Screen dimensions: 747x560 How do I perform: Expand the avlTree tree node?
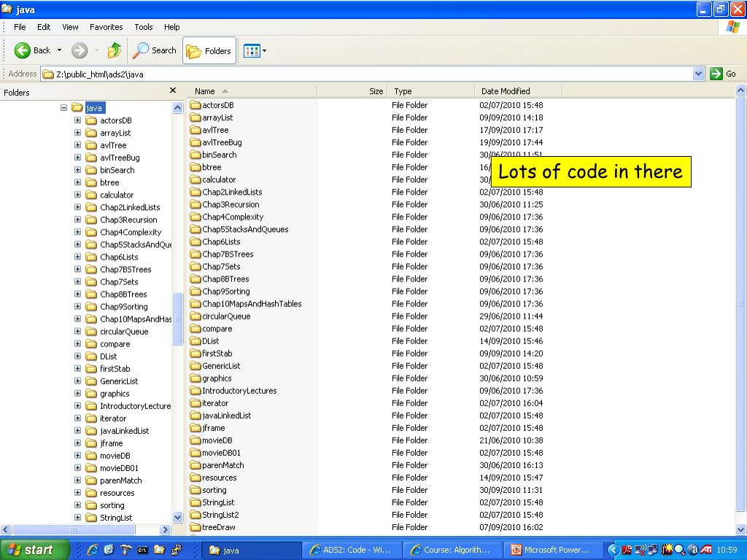(x=77, y=145)
